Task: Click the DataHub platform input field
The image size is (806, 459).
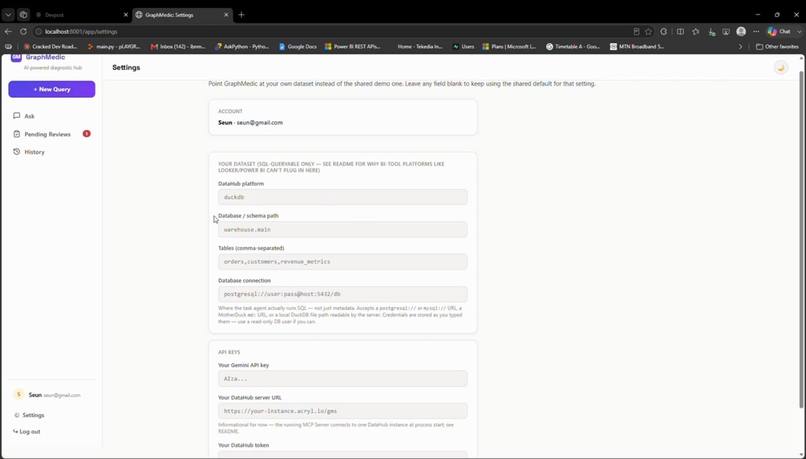Action: tap(343, 197)
